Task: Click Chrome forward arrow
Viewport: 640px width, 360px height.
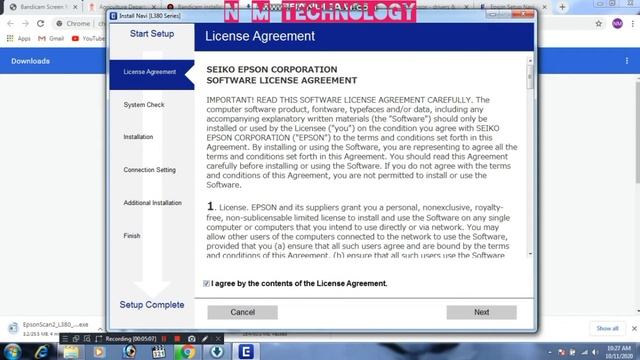Action: pyautogui.click(x=25, y=24)
